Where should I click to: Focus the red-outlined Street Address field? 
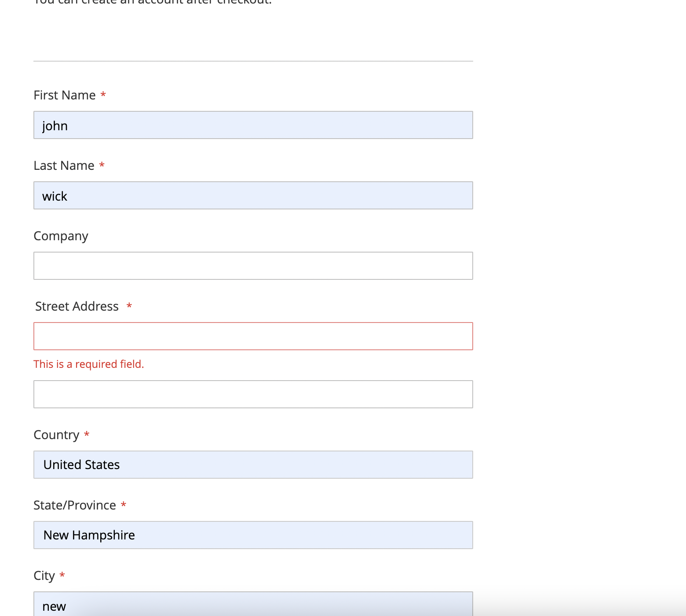(x=253, y=336)
